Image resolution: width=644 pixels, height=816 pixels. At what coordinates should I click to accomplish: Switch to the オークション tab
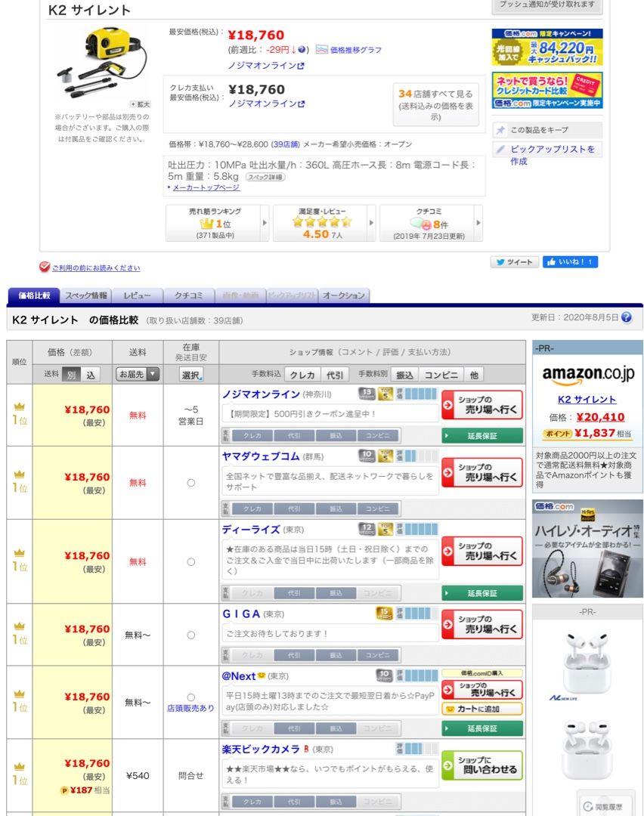point(344,295)
